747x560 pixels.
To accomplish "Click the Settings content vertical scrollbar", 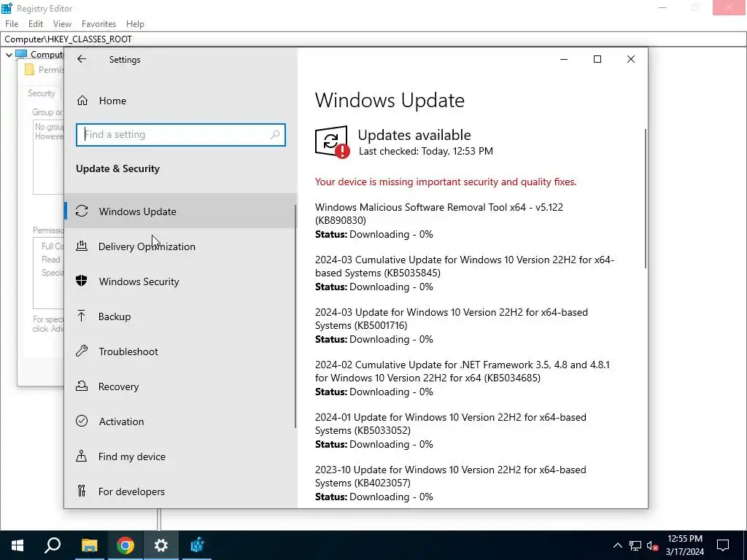I will 646,198.
